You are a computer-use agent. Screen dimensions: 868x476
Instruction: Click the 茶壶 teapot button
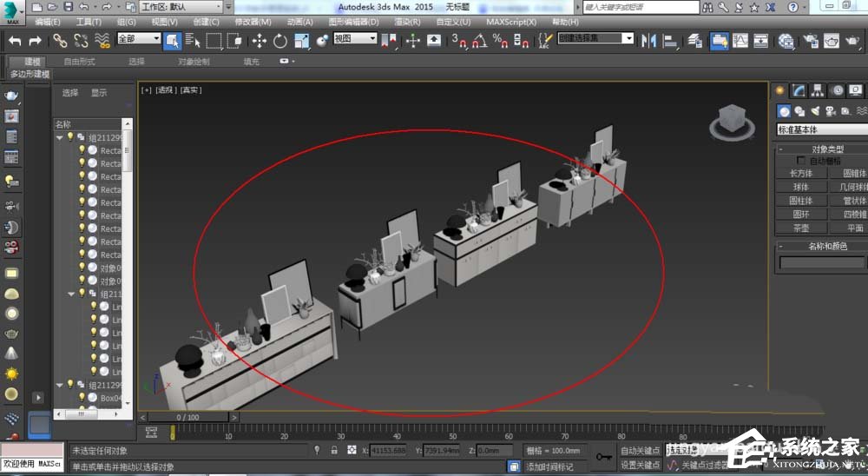coord(799,228)
